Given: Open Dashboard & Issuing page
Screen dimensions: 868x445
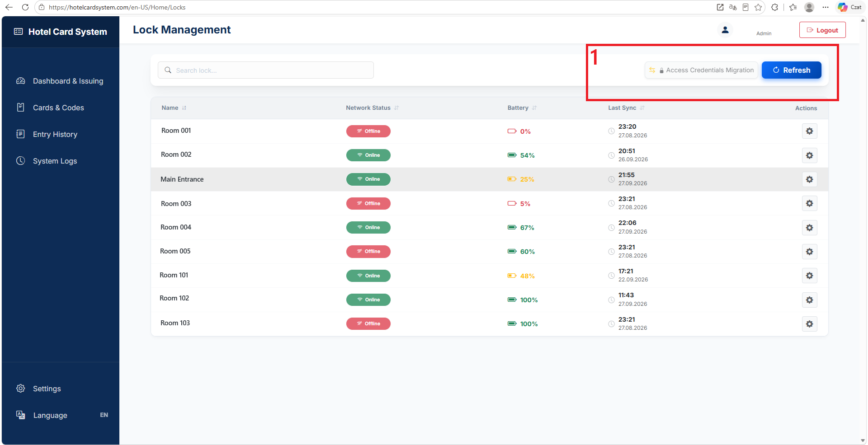Looking at the screenshot, I should pyautogui.click(x=61, y=81).
